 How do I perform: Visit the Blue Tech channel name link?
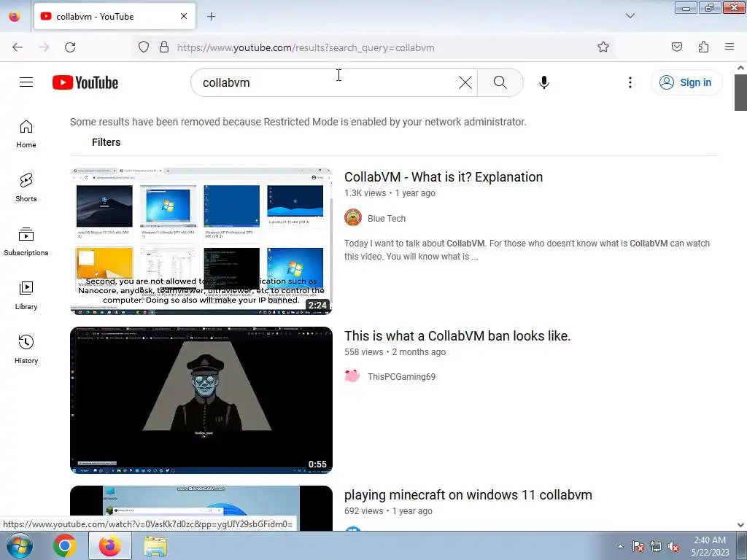(387, 219)
